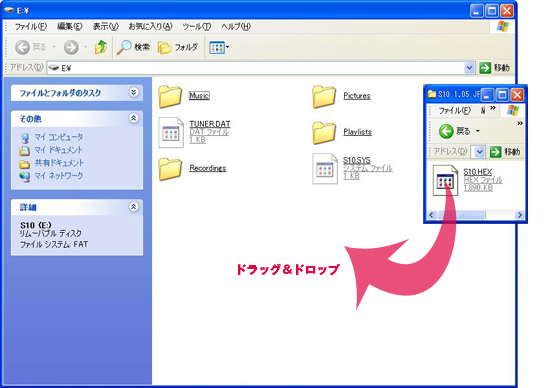Open the Playlists folder icon
550x388 pixels.
click(x=324, y=132)
